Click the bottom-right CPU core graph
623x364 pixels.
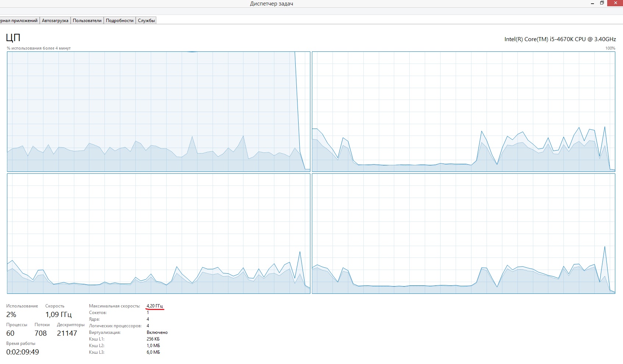[463, 234]
